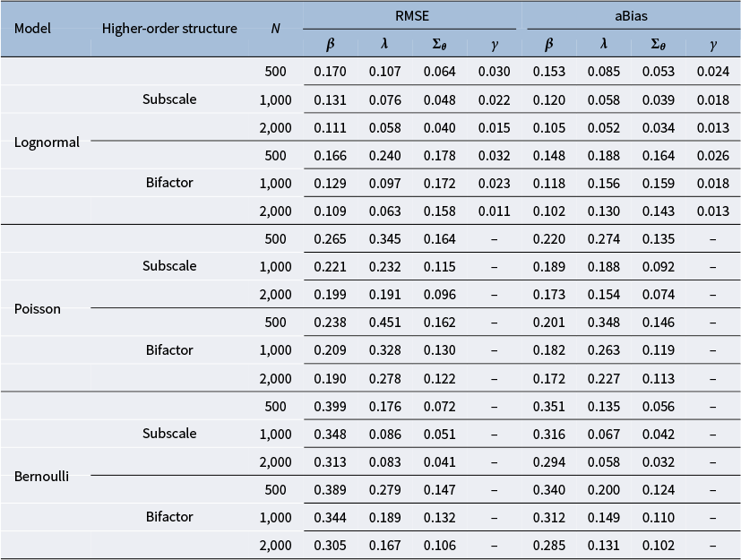Select the Lognormal model row label
Screen dimensions: 741x560
point(47,142)
